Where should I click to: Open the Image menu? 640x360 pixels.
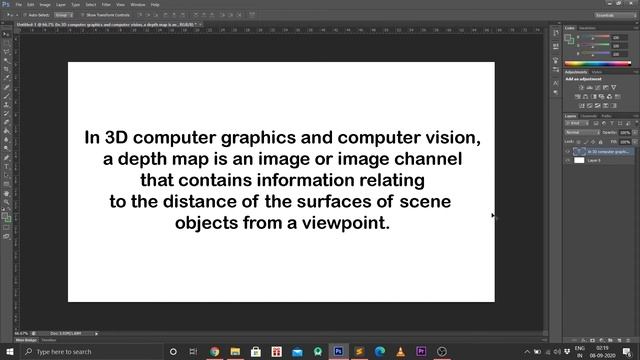tap(45, 5)
